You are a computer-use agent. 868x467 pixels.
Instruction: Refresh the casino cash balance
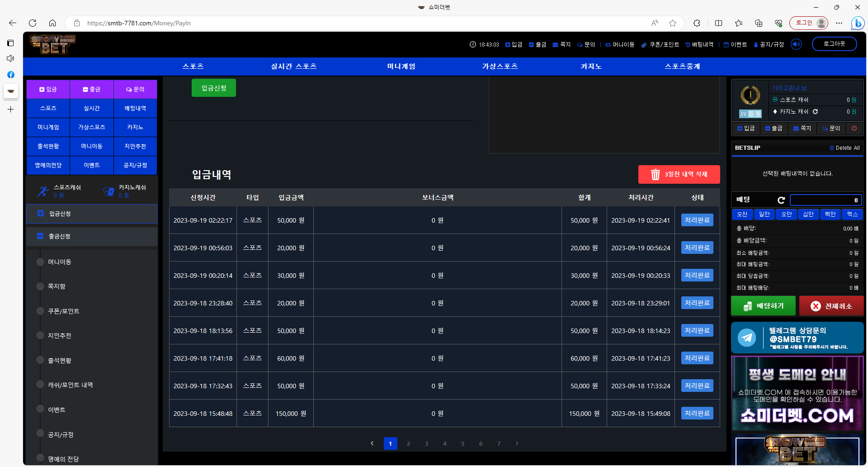pyautogui.click(x=816, y=112)
